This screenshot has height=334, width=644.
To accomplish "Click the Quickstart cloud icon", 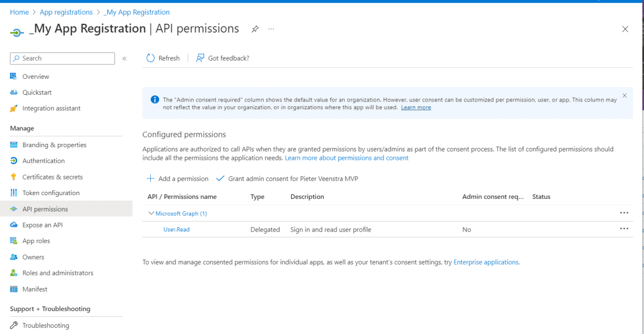I will (x=14, y=93).
